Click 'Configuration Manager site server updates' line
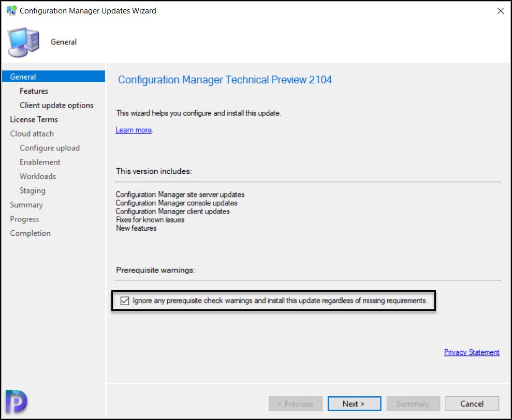This screenshot has width=512, height=420. pos(180,194)
